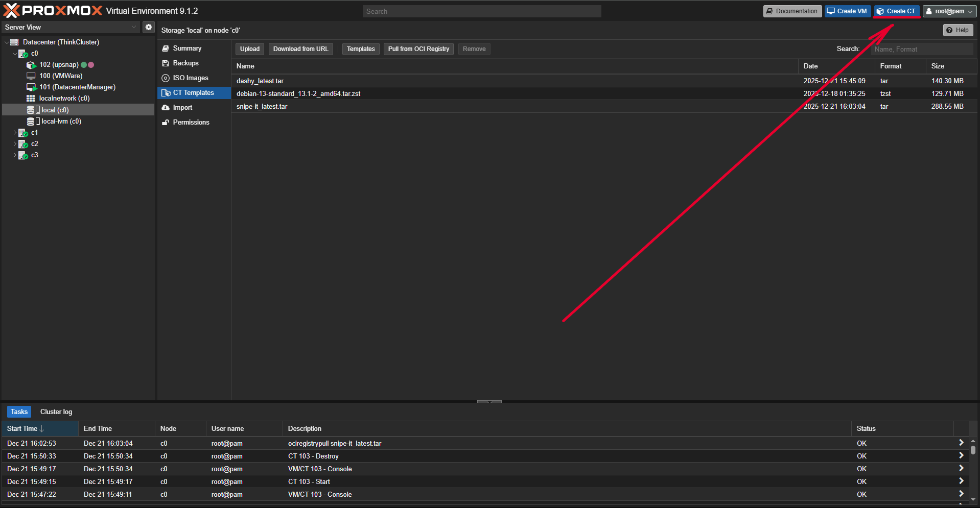Click the Help question mark button
Screen dimensions: 980x508
tap(957, 30)
